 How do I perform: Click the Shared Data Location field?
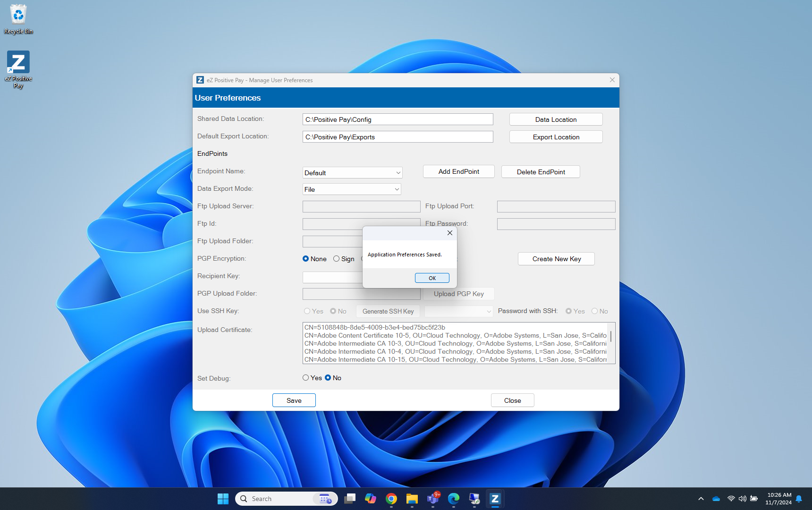point(398,119)
